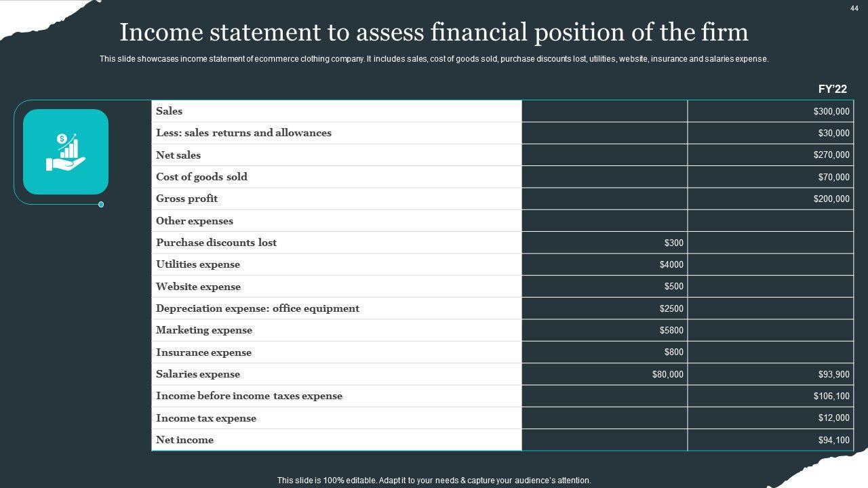This screenshot has height=488, width=868.
Task: Click the slide number 44
Action: [x=854, y=8]
